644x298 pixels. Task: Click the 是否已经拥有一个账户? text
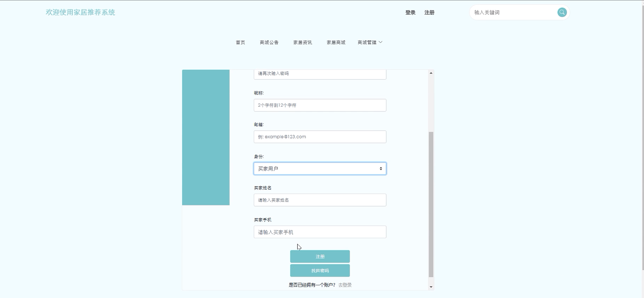coord(312,285)
